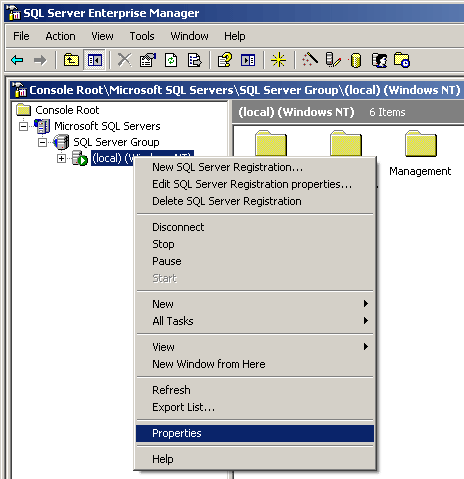This screenshot has width=464, height=479.
Task: Click the New Login user icon
Action: tap(379, 60)
